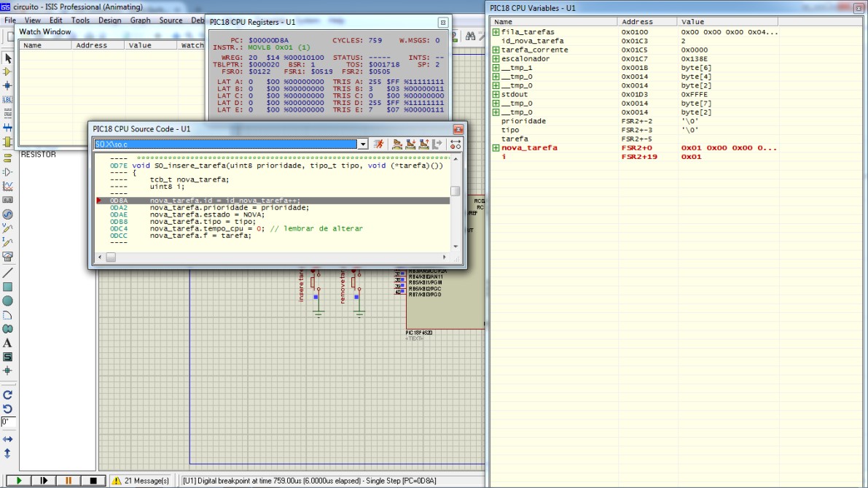Click the rotation angle input field
Image resolution: width=868 pixels, height=488 pixels.
coord(8,422)
